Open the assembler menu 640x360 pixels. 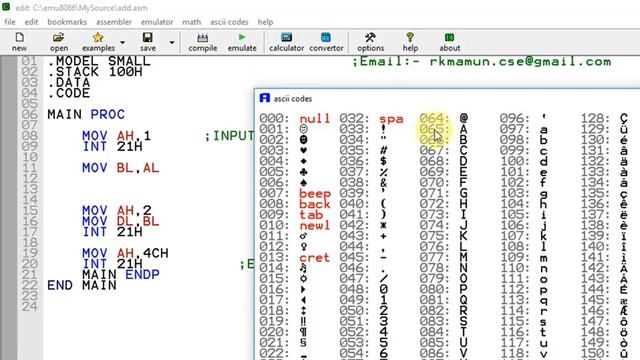click(114, 22)
